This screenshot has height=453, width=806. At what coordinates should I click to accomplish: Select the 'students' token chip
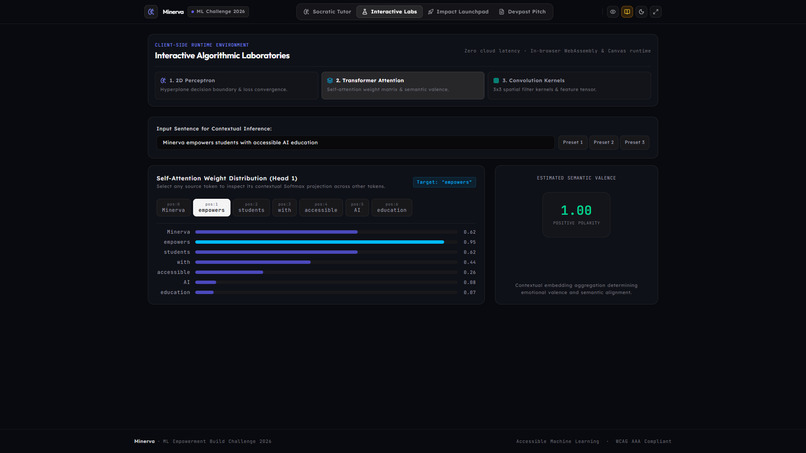(x=251, y=208)
